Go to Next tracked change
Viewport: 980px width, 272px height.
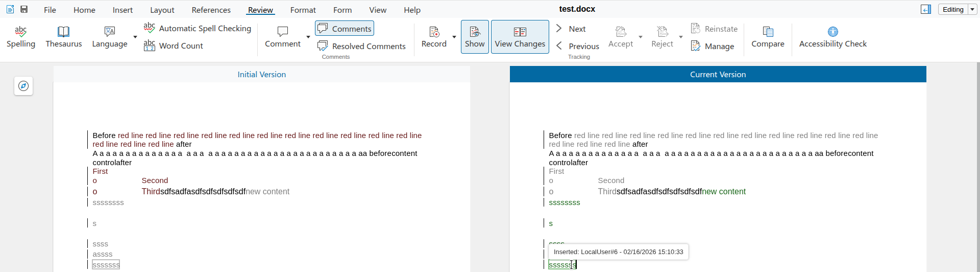pyautogui.click(x=571, y=29)
